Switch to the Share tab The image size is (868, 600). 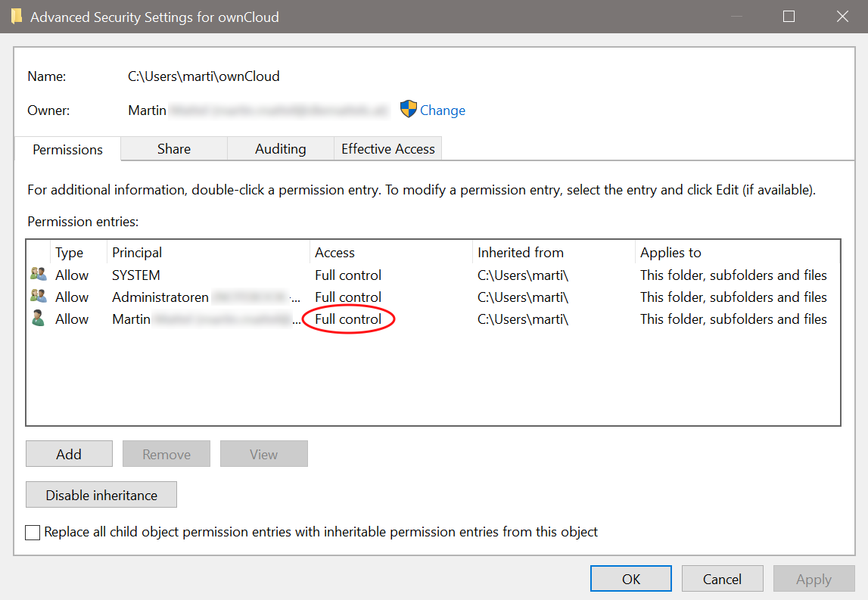tap(173, 148)
